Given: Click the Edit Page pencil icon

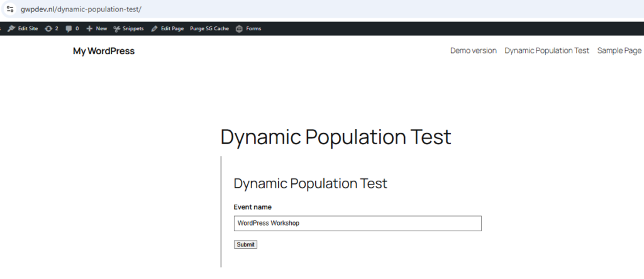Looking at the screenshot, I should [154, 28].
